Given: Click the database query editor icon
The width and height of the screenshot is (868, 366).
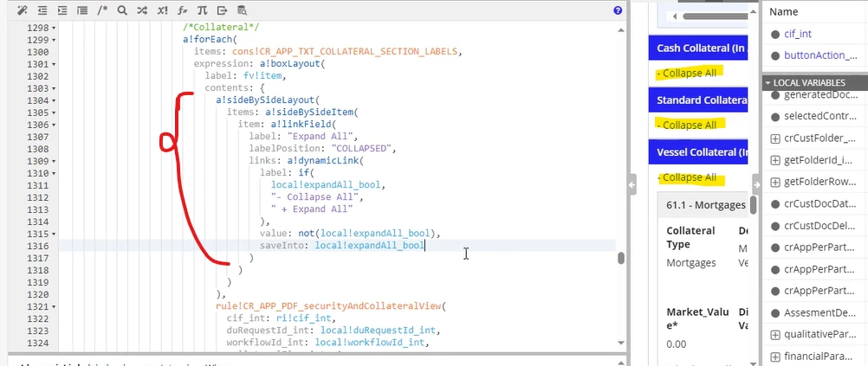Looking at the screenshot, I should click(242, 10).
